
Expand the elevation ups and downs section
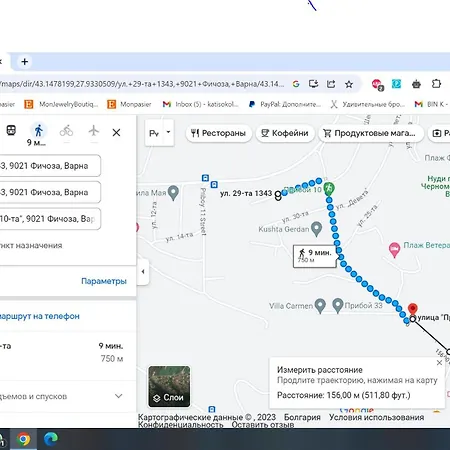pyautogui.click(x=118, y=396)
